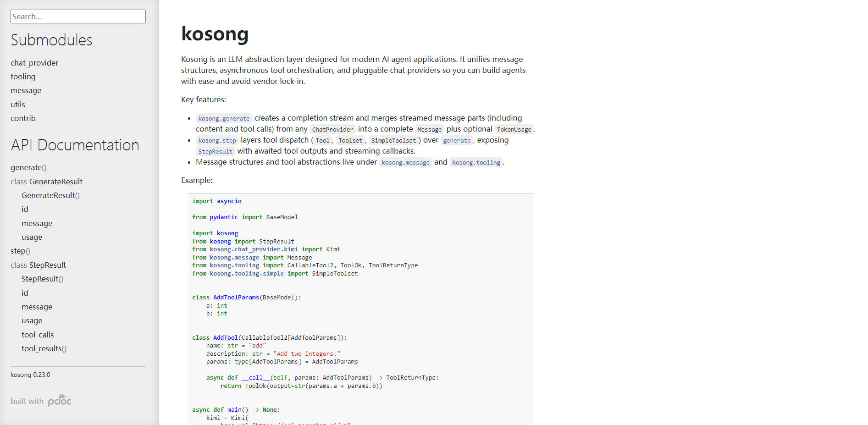This screenshot has width=868, height=425.
Task: Open the kosong.message inline link
Action: pos(405,162)
